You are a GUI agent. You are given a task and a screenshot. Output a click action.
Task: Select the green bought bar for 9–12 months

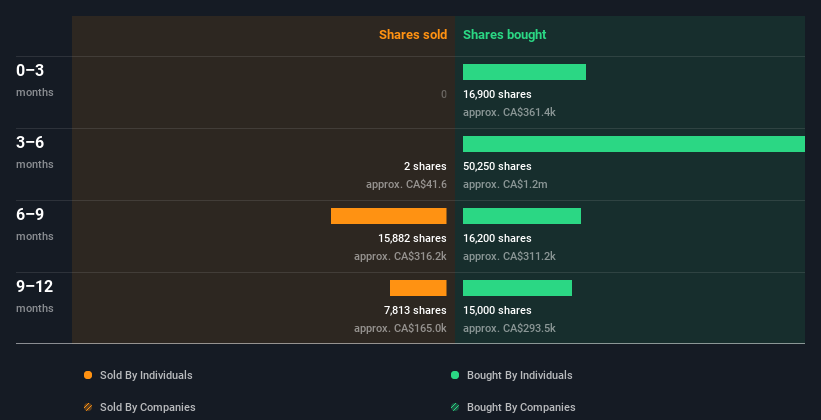pos(517,288)
